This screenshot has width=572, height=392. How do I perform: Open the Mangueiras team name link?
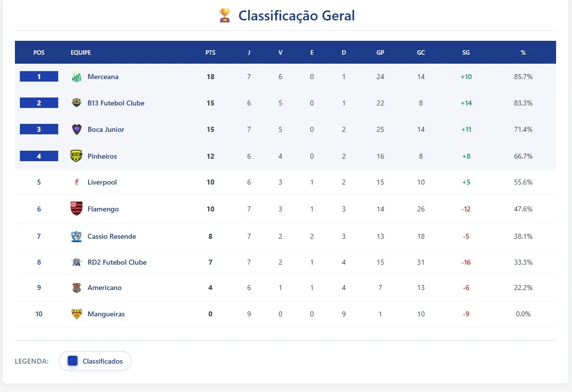coord(106,314)
